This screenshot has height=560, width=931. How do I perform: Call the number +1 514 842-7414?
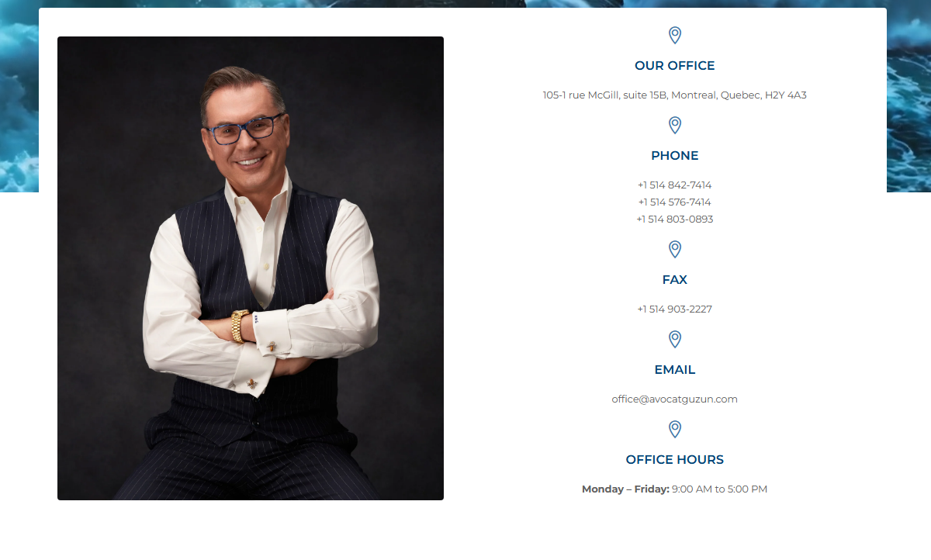point(675,185)
